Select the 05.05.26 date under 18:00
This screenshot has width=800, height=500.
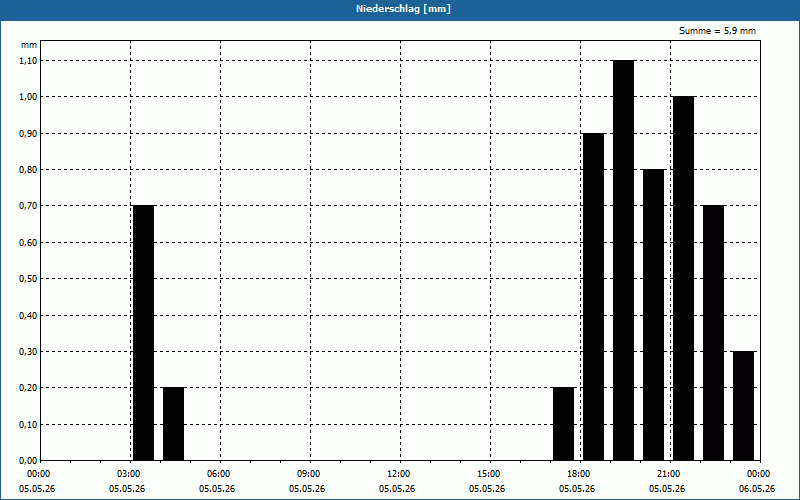click(x=577, y=489)
